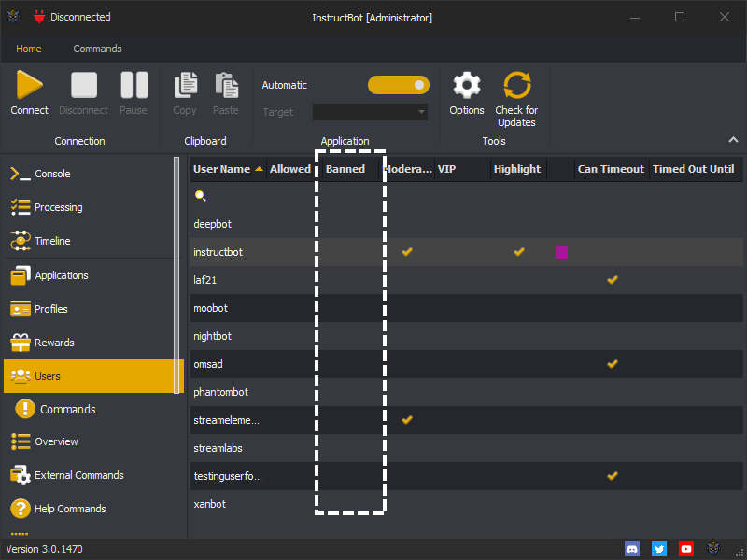The height and width of the screenshot is (560, 747).
Task: Open the YouTube link icon
Action: pyautogui.click(x=686, y=549)
